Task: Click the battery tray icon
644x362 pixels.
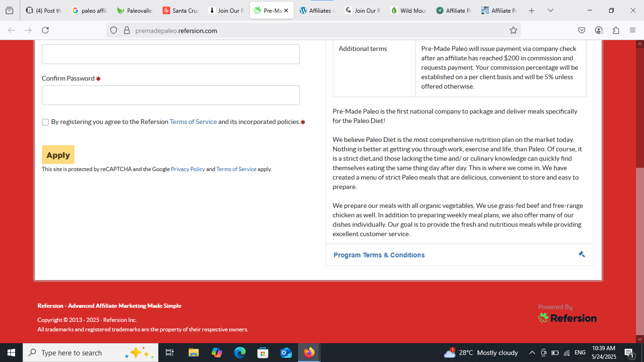Action: click(x=555, y=353)
